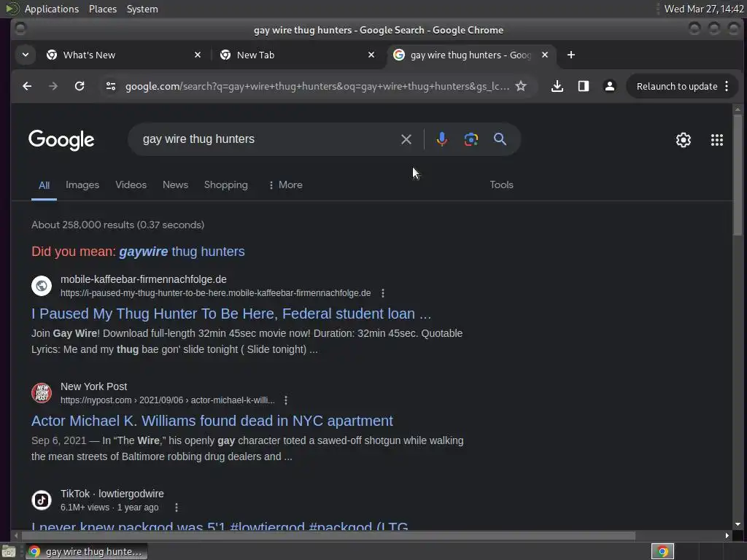Click the mobile-kaffeebar-firmennachfolge.de site name
Viewport: 747px width, 560px height.
(x=144, y=279)
